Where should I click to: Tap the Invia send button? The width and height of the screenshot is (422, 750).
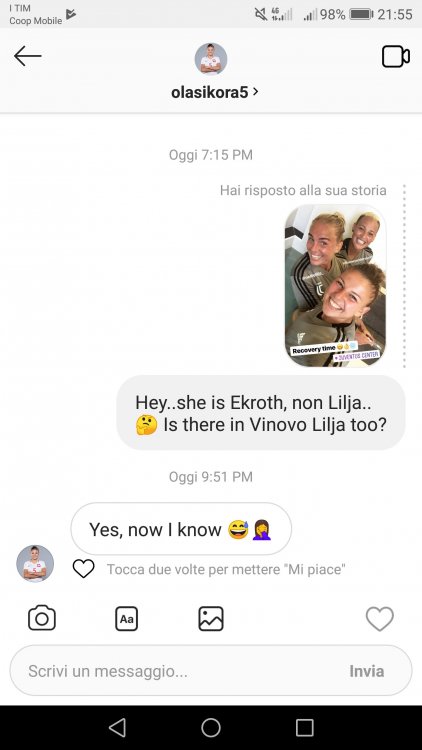click(366, 671)
